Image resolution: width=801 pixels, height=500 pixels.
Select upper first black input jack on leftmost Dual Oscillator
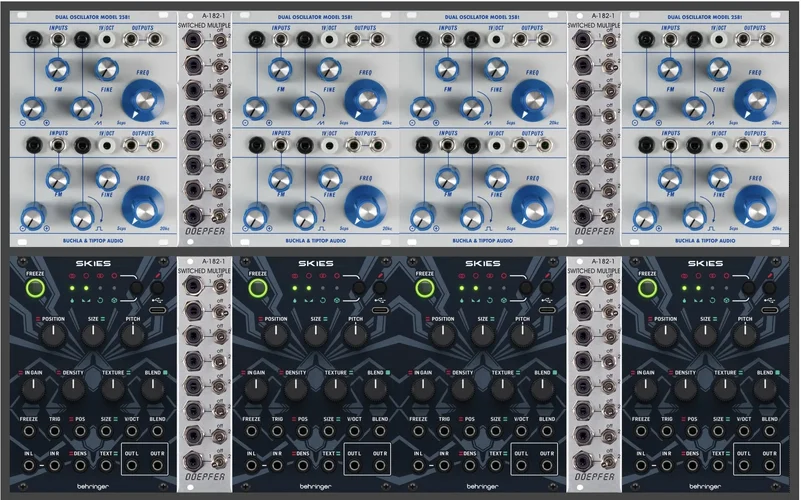pos(34,39)
